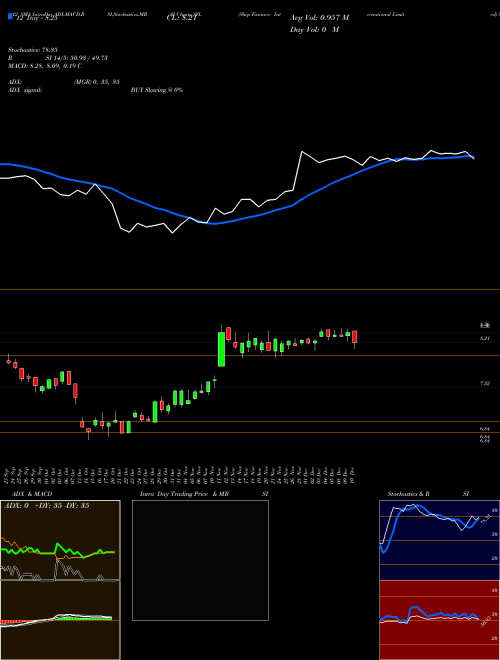500x660 pixels.
Task: Click the first red candlestick at the left
Action: coord(8,361)
